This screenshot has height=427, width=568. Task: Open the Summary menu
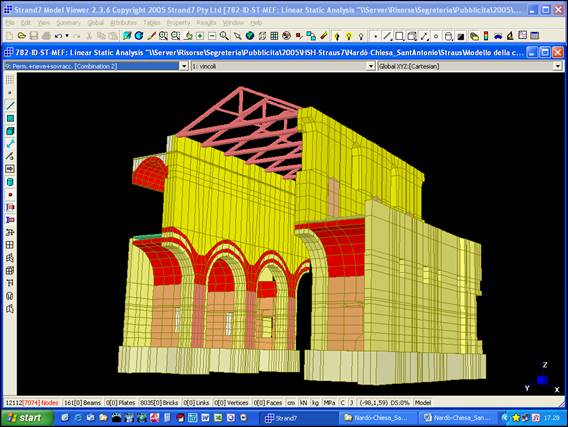(x=68, y=23)
